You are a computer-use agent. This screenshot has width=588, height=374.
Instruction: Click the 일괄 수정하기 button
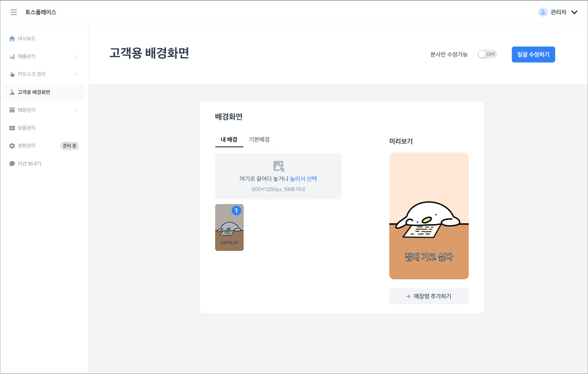533,55
